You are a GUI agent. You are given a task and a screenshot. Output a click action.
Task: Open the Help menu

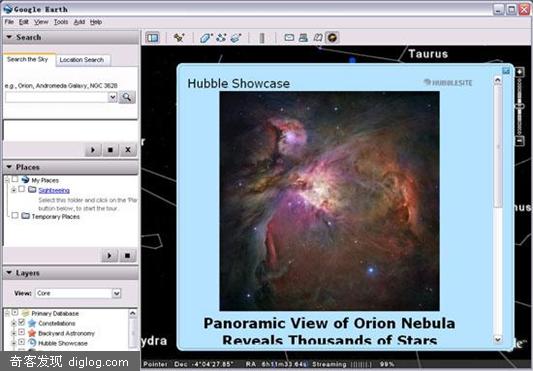96,22
